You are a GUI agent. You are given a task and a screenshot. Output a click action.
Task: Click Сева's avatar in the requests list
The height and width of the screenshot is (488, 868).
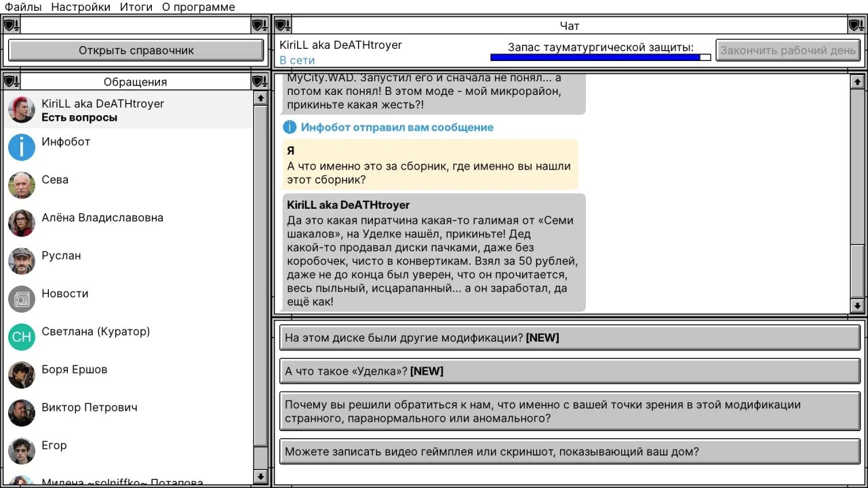coord(22,186)
